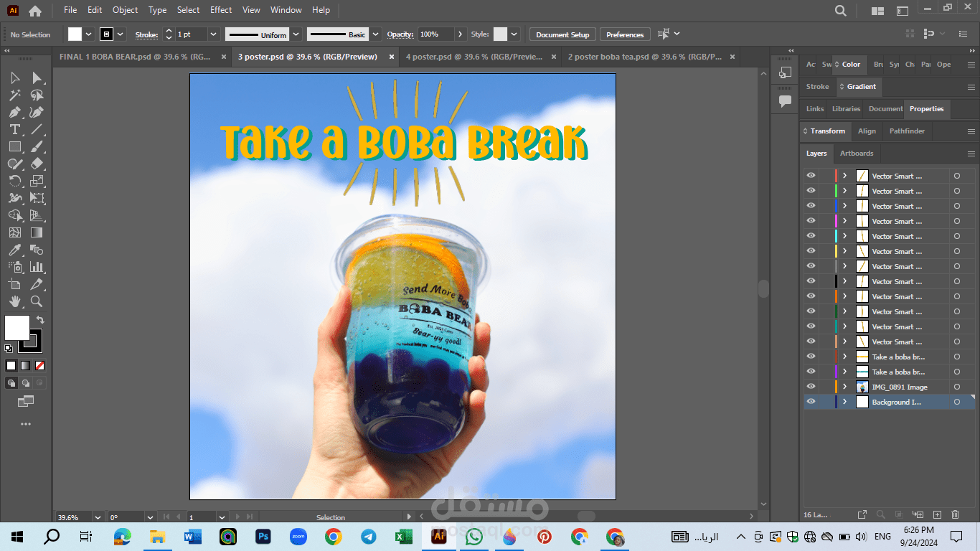Toggle visibility of the Background layer
Image resolution: width=980 pixels, height=551 pixels.
(x=811, y=402)
